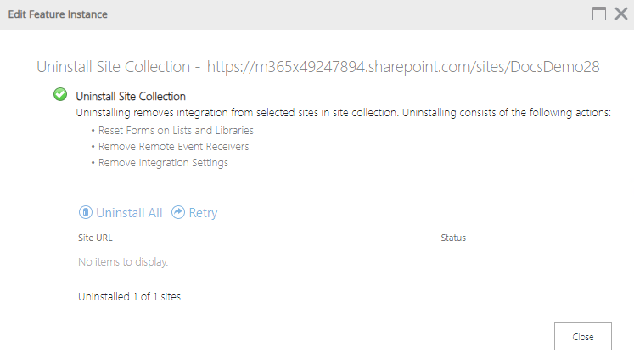Click the Retry text label
634x364 pixels.
[203, 213]
